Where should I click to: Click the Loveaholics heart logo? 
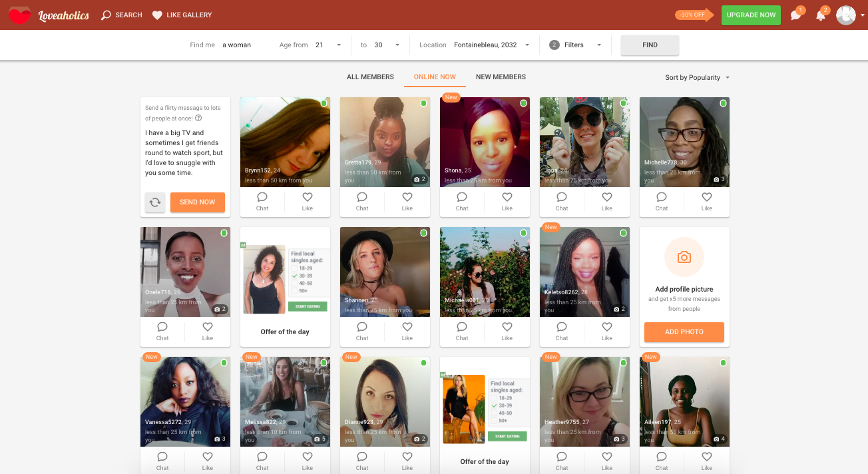coord(20,15)
